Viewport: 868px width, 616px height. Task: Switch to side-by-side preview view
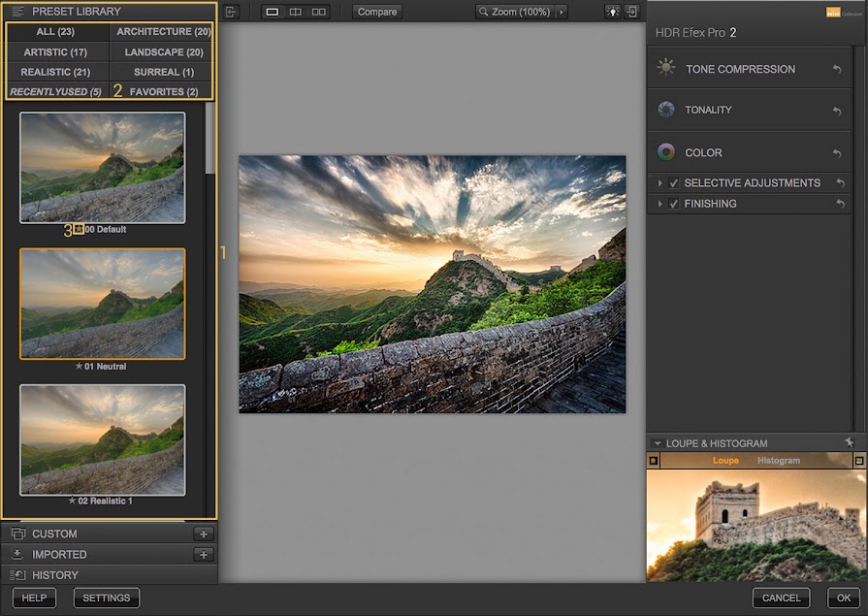pyautogui.click(x=318, y=12)
